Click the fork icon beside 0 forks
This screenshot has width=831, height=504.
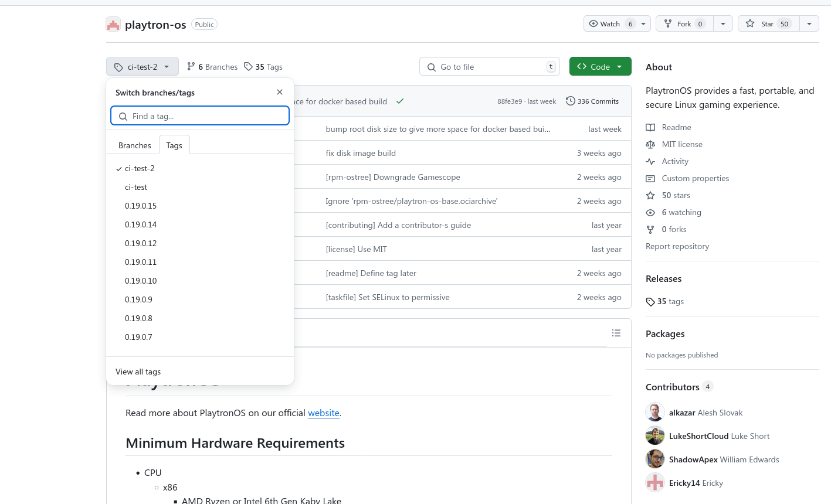pyautogui.click(x=650, y=229)
